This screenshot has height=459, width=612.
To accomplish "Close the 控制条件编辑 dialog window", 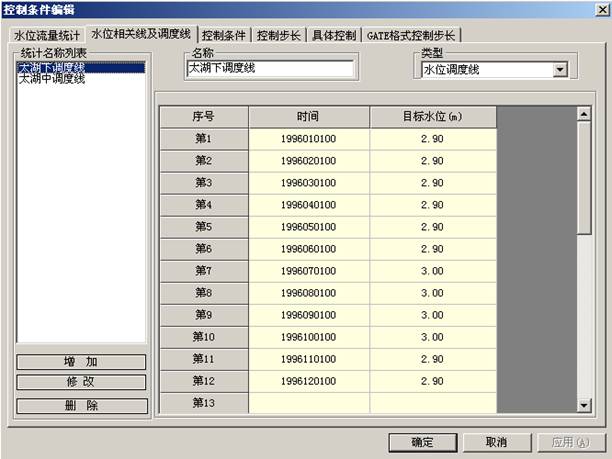I will (x=601, y=9).
